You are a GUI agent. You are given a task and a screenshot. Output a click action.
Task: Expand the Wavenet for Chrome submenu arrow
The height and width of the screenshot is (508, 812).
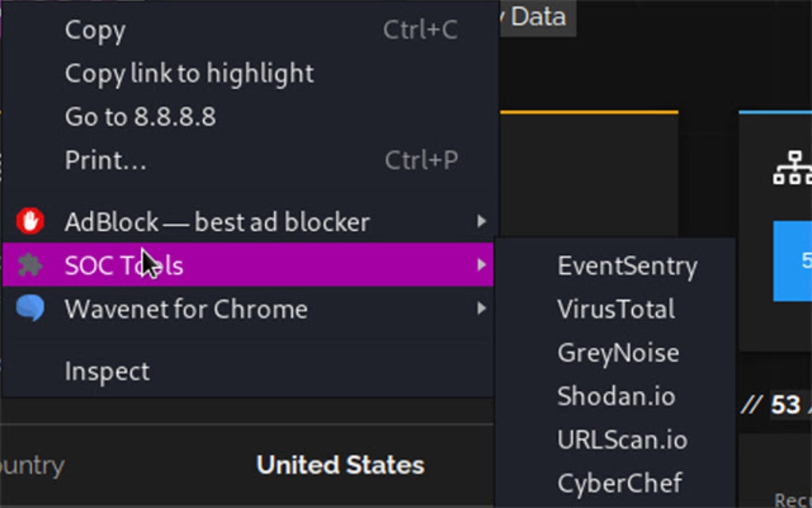click(x=484, y=309)
